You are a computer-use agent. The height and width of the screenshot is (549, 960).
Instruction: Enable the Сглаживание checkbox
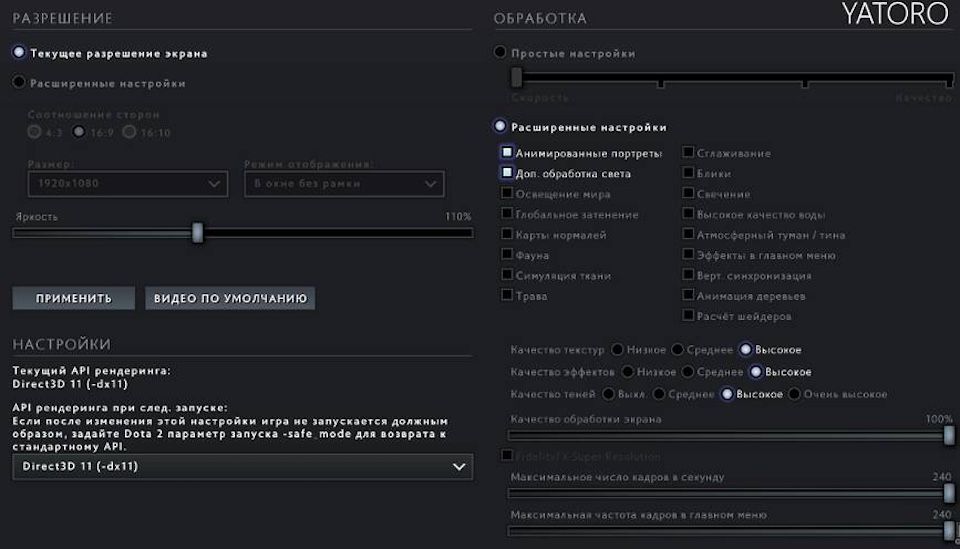click(689, 153)
